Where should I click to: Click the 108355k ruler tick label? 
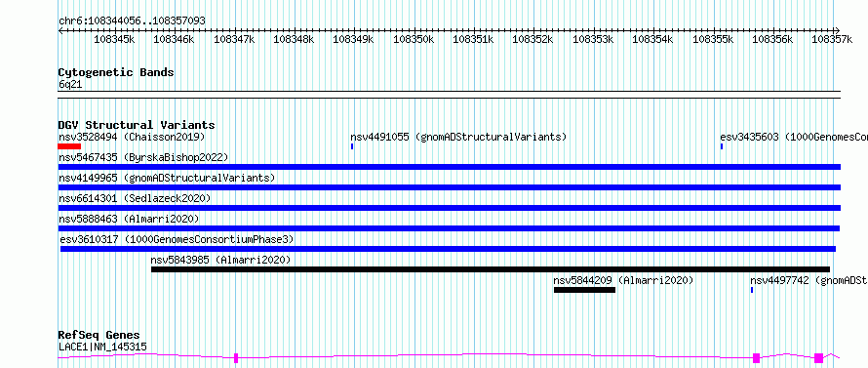(713, 39)
